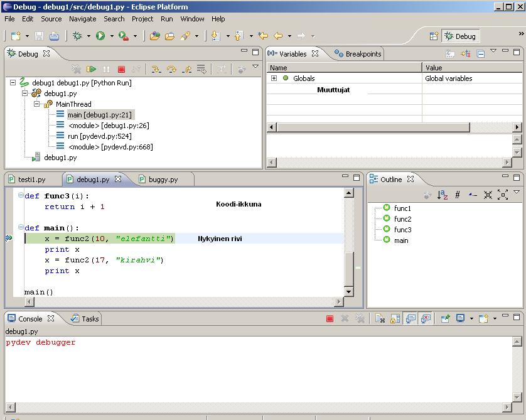Click Remove All Terminated Launches icon
The height and width of the screenshot is (420, 526).
(x=77, y=69)
